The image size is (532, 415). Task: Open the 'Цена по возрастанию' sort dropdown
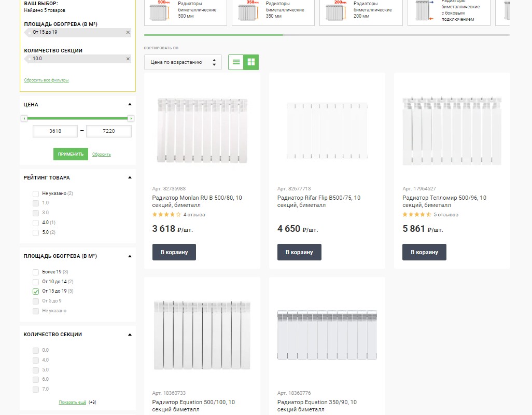point(183,62)
